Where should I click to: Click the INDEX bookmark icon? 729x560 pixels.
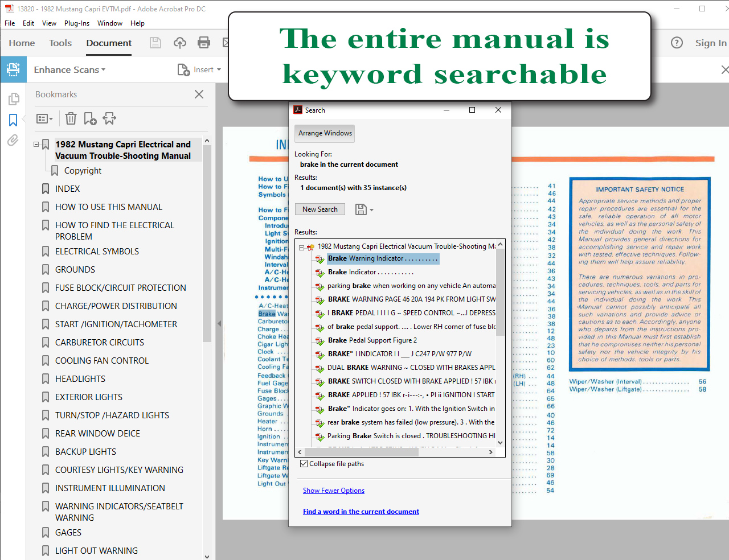pyautogui.click(x=46, y=189)
